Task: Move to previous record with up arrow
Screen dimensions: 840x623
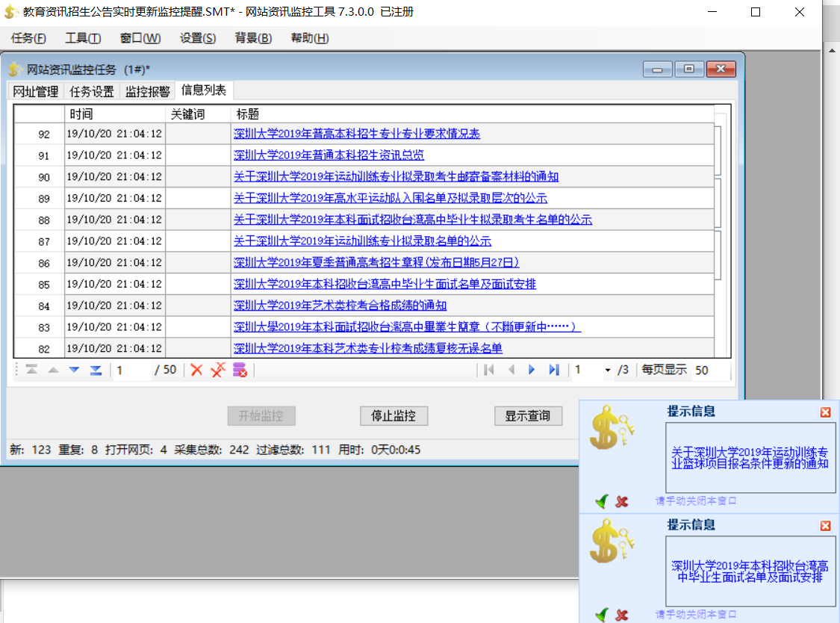Action: (x=53, y=370)
